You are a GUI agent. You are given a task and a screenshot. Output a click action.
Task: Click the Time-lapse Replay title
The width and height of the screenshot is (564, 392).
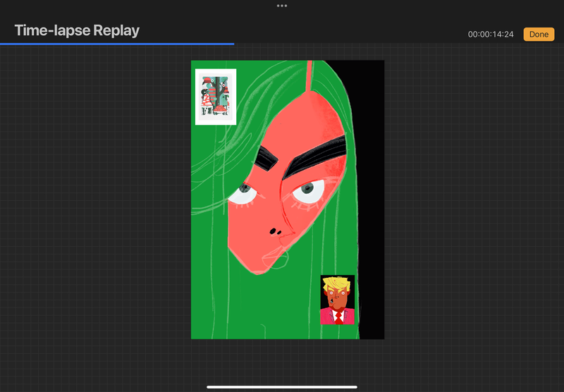77,30
